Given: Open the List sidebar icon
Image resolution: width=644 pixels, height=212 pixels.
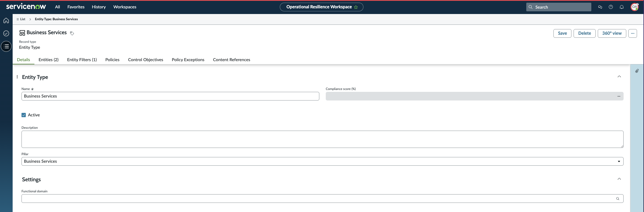Looking at the screenshot, I should (6, 46).
